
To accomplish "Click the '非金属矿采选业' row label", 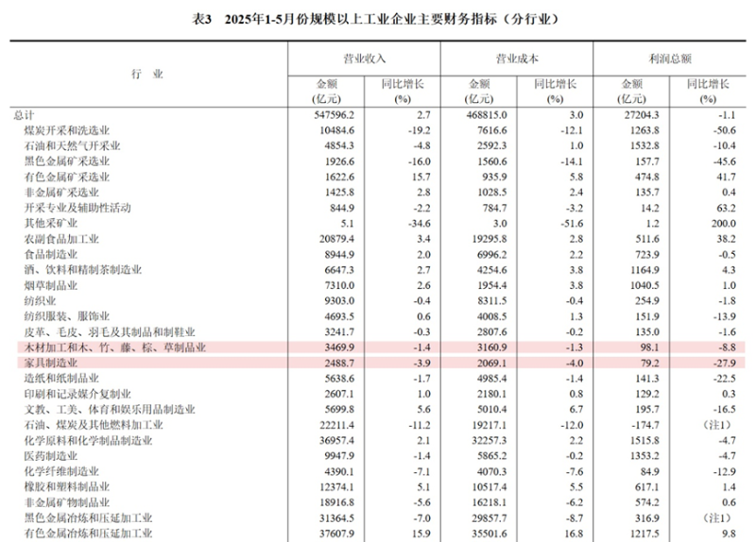I will tap(61, 193).
